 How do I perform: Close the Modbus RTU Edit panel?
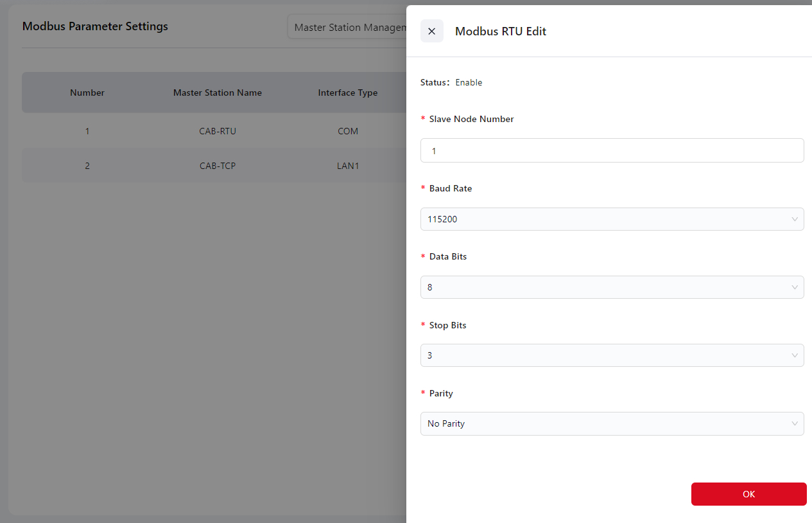431,31
